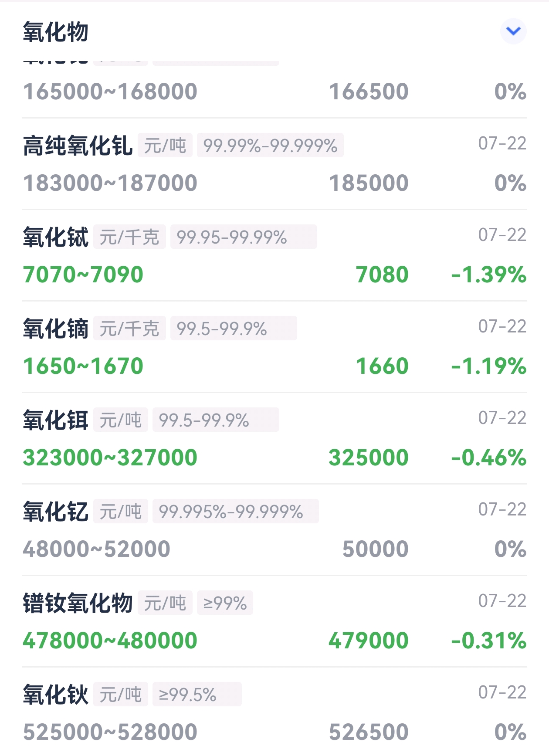Tap the ≥99.5% purity tag of 氧化钬

[x=197, y=695]
